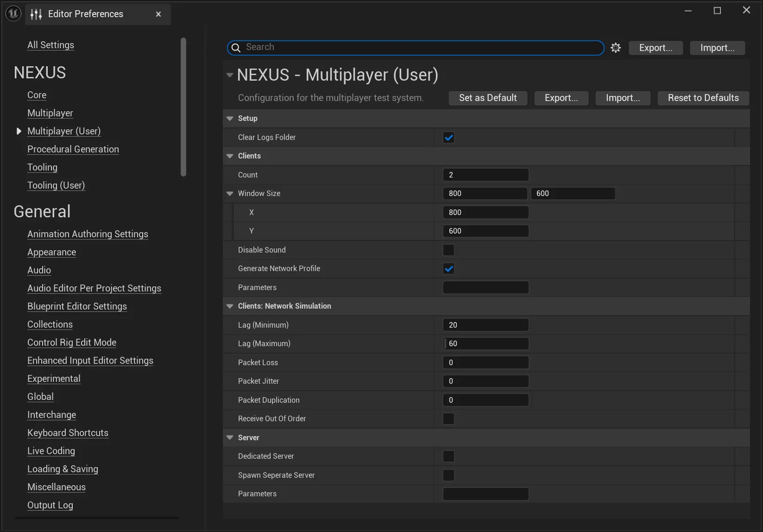Click the top Import... button
The image size is (763, 532).
(717, 48)
